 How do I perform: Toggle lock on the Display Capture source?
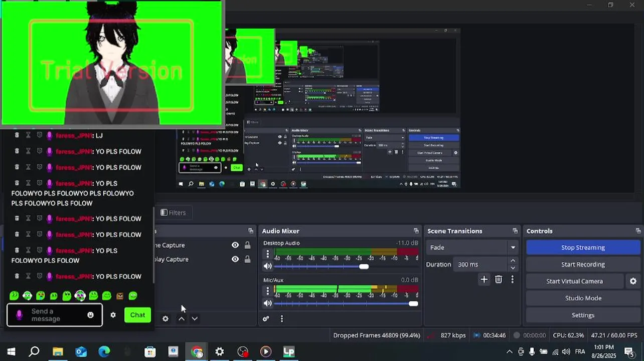[x=247, y=259]
